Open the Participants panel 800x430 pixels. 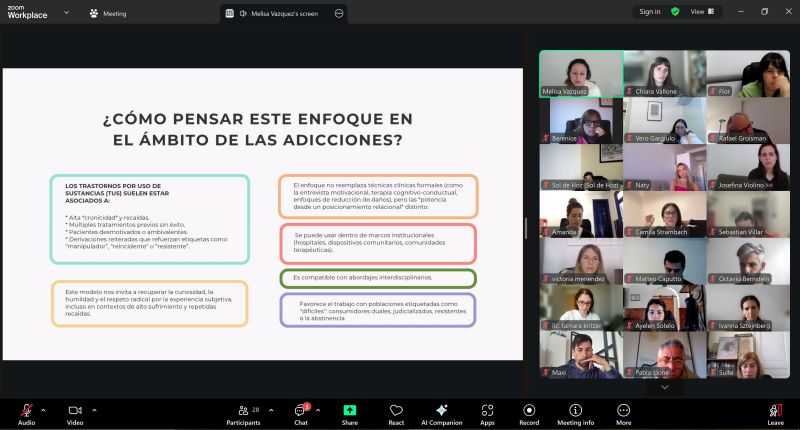click(242, 412)
